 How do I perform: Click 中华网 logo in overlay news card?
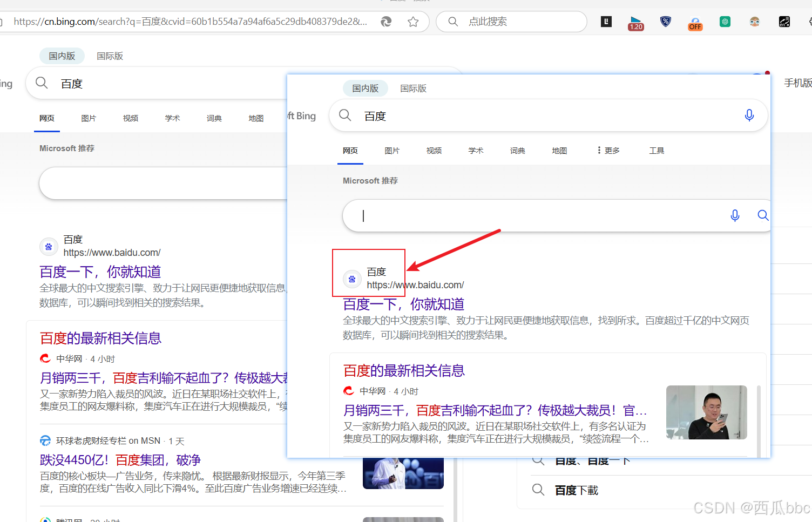click(349, 391)
